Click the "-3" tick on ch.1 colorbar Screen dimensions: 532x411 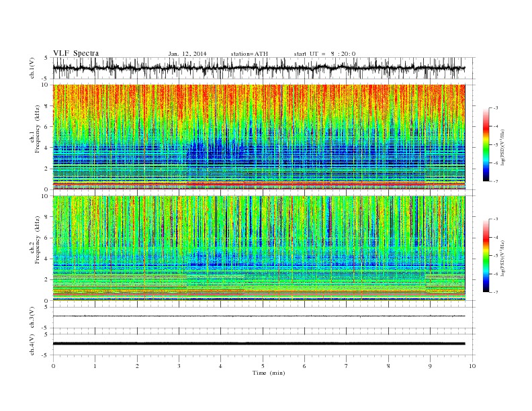pos(496,108)
